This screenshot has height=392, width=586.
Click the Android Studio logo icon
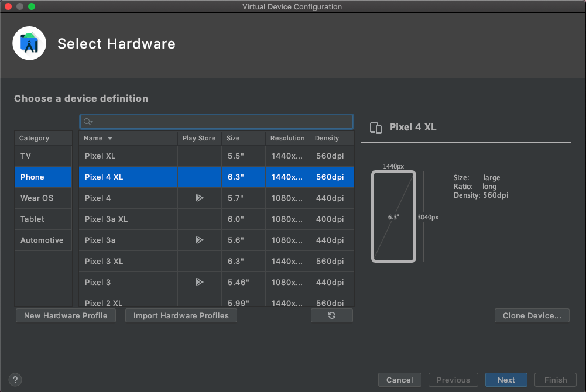(29, 43)
